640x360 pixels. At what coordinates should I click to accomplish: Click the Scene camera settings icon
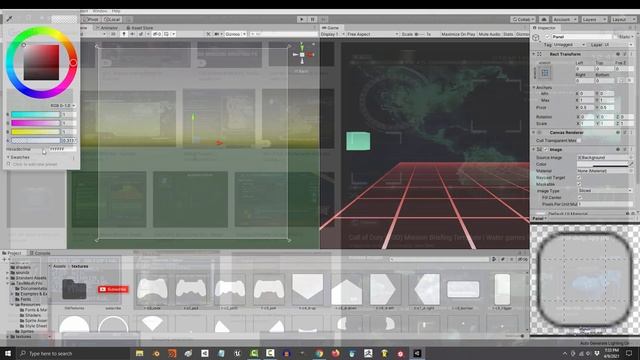217,34
